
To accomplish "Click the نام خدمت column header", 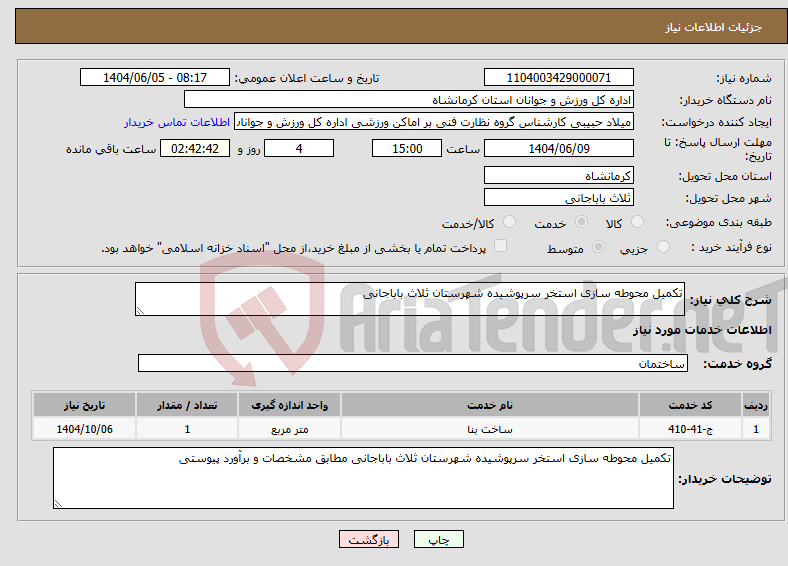I will click(489, 405).
